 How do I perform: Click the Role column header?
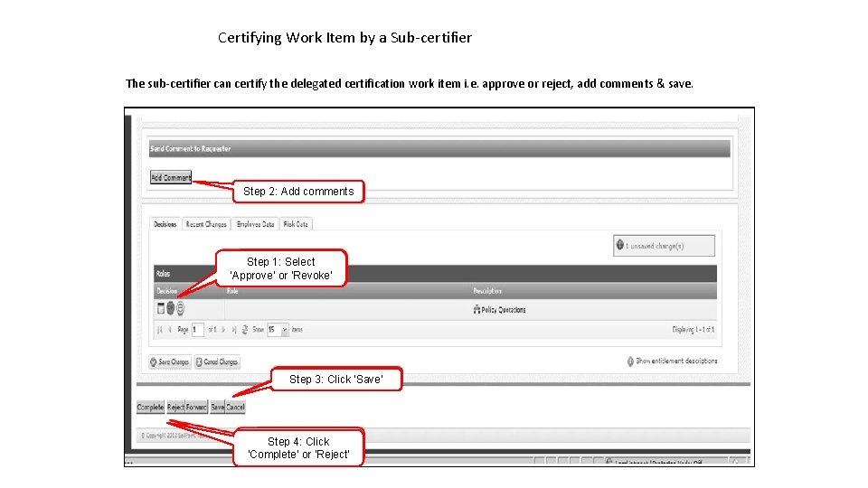[x=347, y=291]
